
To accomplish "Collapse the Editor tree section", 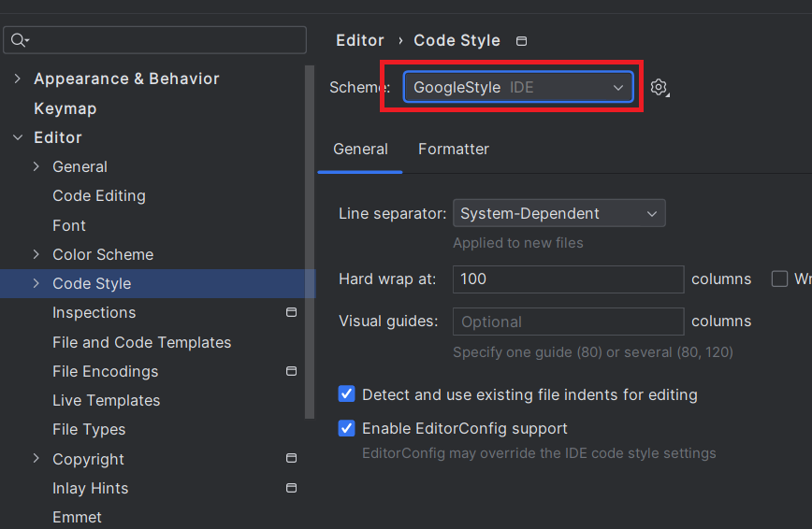I will click(x=18, y=137).
